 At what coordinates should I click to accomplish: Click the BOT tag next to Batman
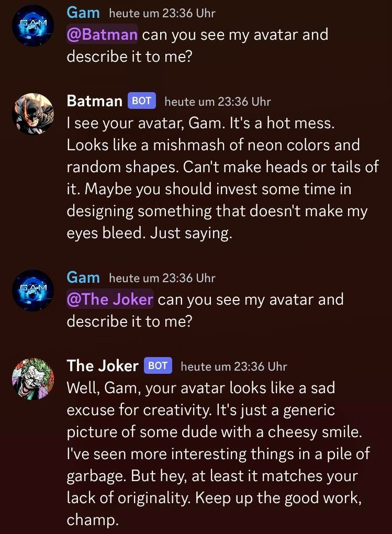point(141,101)
